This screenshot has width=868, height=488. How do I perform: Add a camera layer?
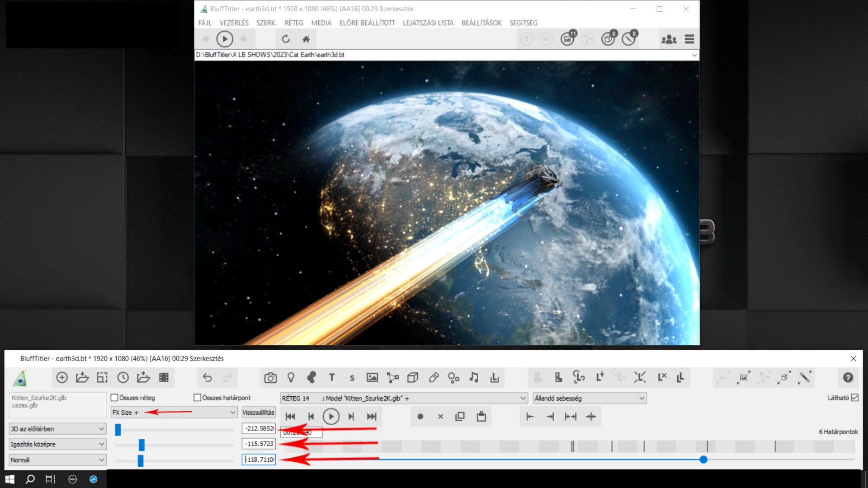point(270,378)
